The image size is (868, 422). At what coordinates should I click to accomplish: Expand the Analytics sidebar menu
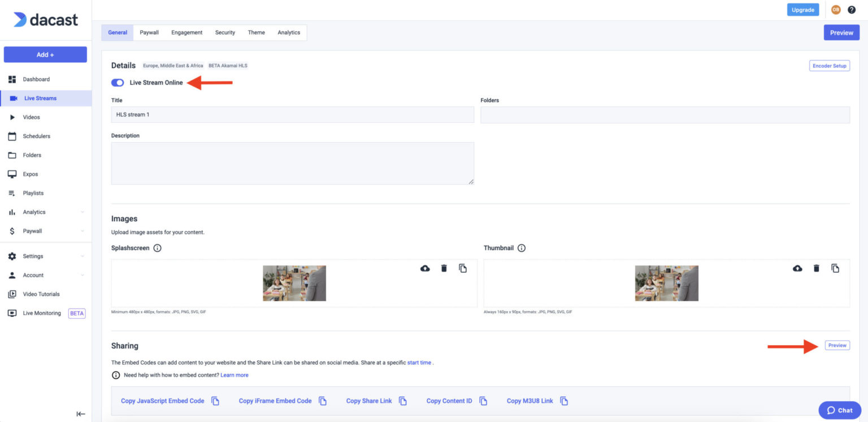(x=34, y=212)
